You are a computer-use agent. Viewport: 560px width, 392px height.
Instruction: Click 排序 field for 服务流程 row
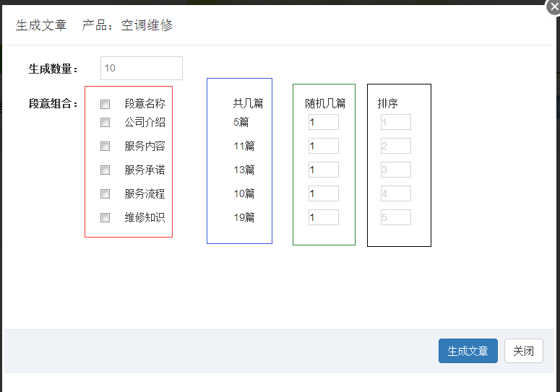tap(396, 193)
